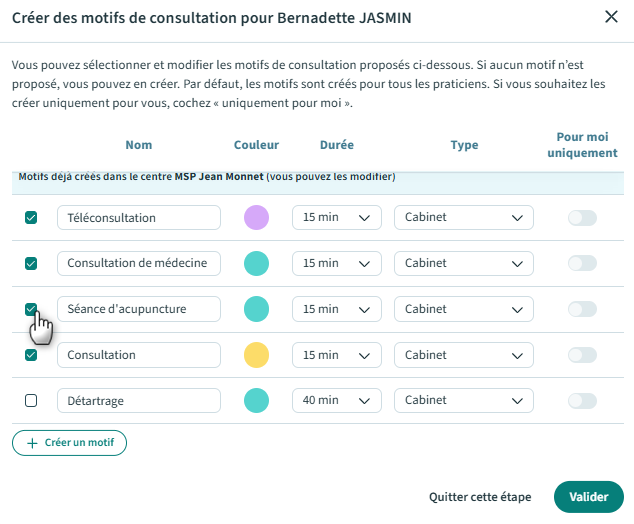This screenshot has height=524, width=634.
Task: Click the Consultation name input field
Action: (138, 354)
